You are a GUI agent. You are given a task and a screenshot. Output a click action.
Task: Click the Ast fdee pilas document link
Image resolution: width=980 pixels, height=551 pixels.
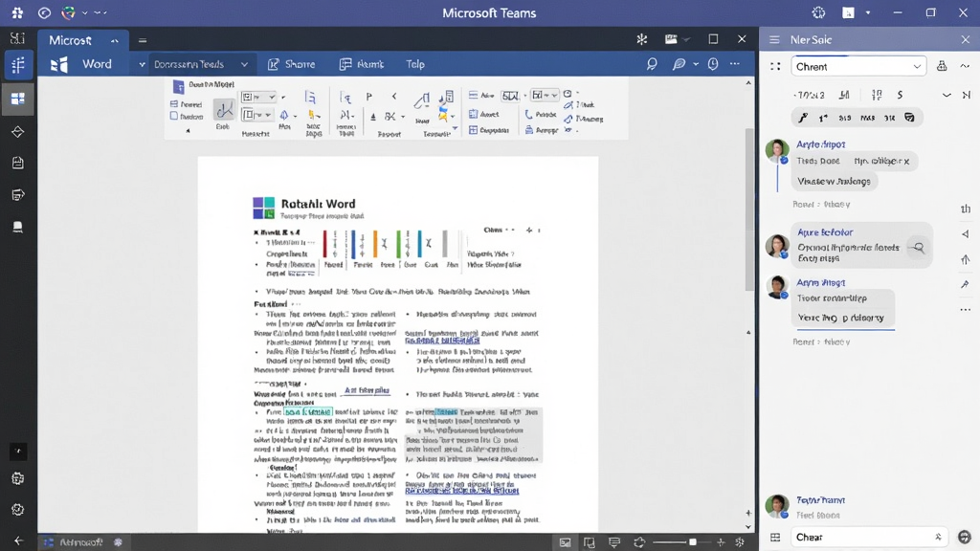367,390
